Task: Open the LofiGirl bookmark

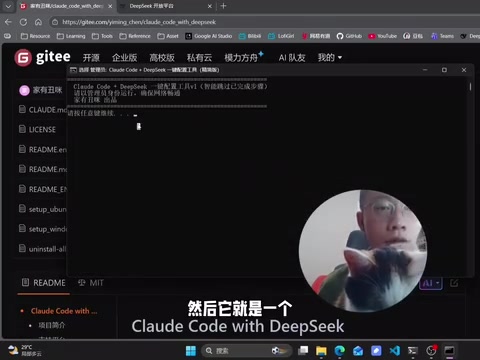Action: [x=281, y=36]
